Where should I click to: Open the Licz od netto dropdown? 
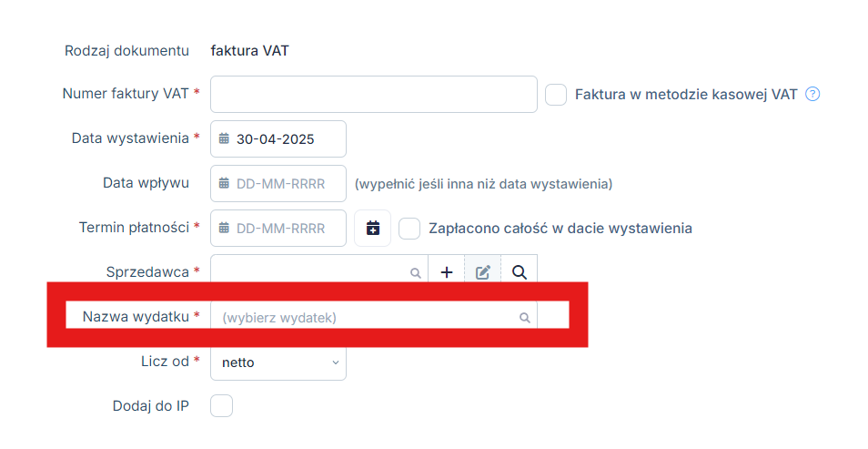click(278, 362)
